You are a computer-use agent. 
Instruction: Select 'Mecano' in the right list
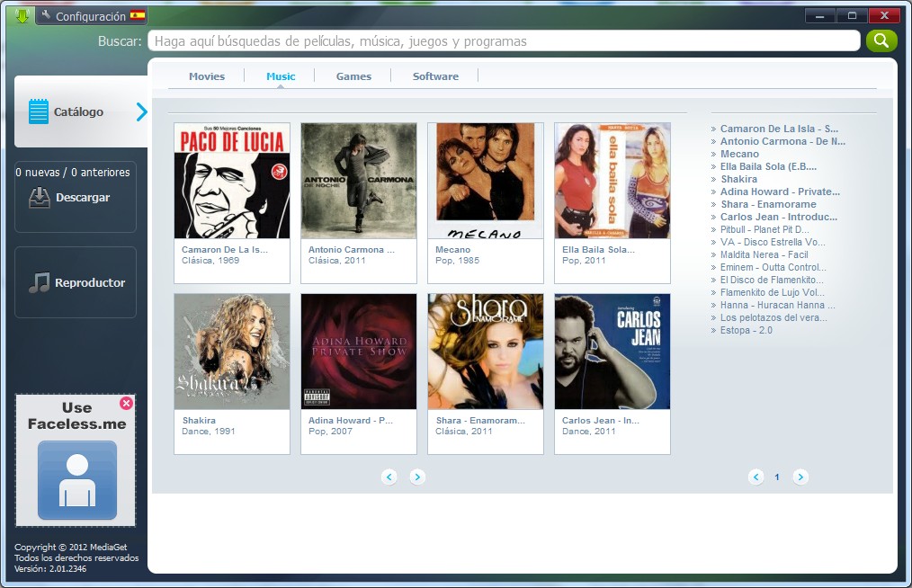(739, 154)
